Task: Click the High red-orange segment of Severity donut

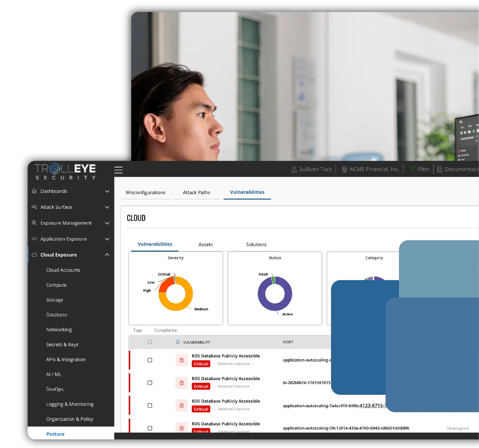Action: tap(165, 285)
